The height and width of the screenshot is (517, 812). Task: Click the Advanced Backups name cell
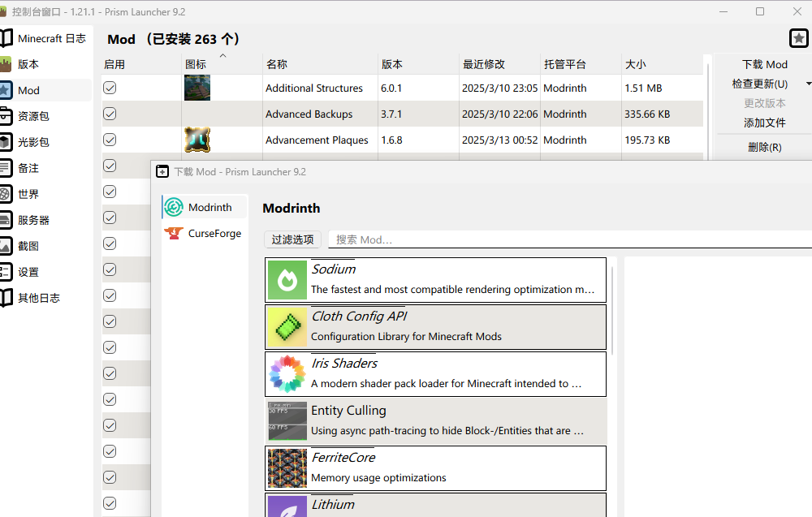click(320, 114)
